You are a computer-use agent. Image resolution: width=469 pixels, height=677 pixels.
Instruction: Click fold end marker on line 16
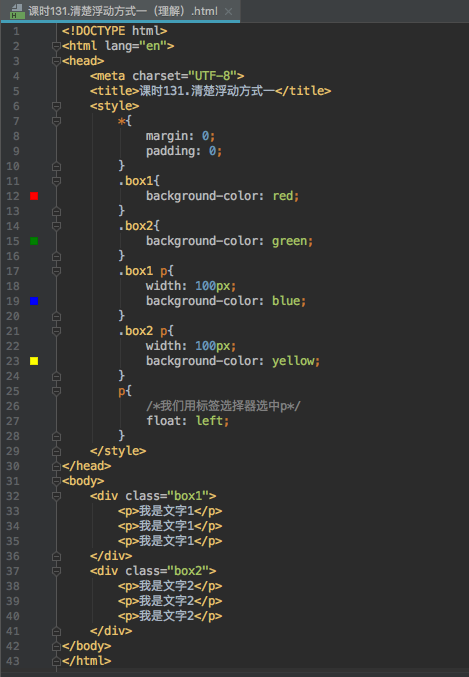[x=56, y=256]
